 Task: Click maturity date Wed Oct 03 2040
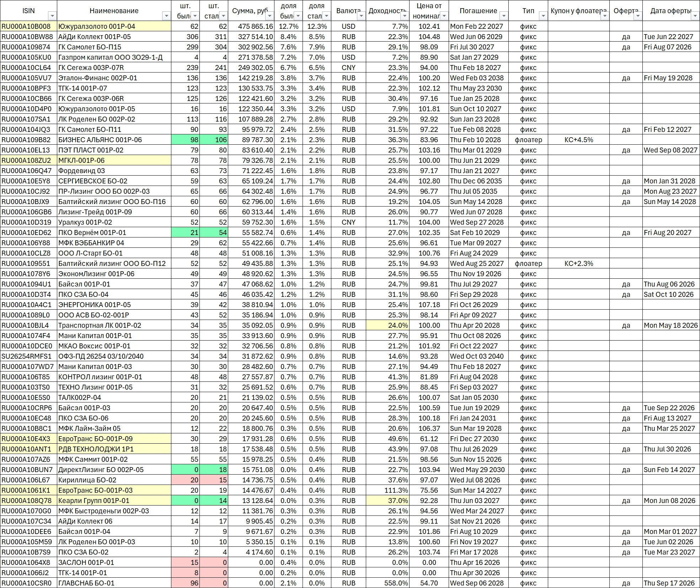tap(479, 356)
